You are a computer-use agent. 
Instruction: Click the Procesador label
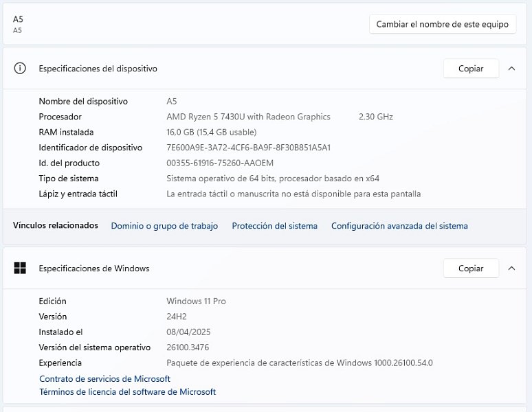click(x=60, y=117)
